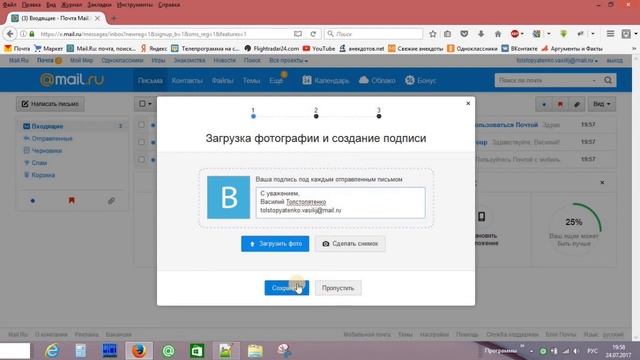Open the Firefox downloads arrow icon

tap(481, 34)
